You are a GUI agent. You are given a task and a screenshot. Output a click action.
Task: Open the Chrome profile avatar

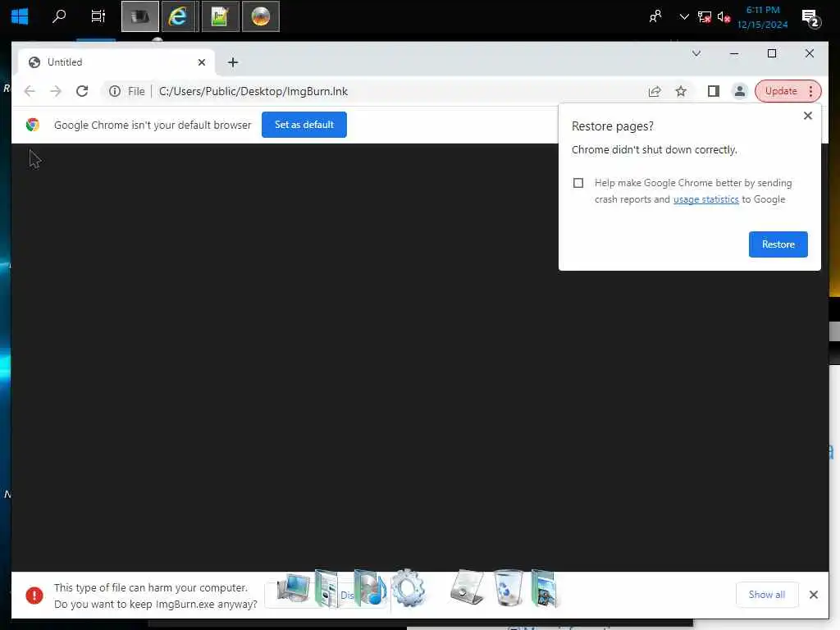tap(740, 92)
